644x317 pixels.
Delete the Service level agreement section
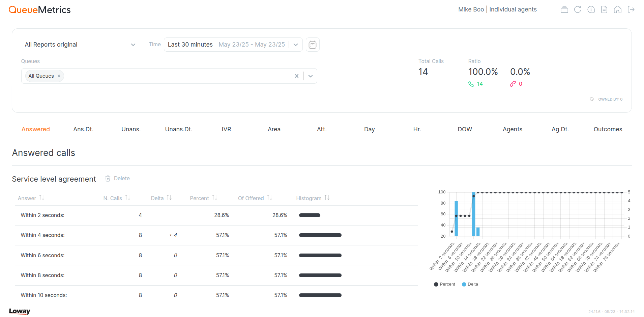(117, 178)
